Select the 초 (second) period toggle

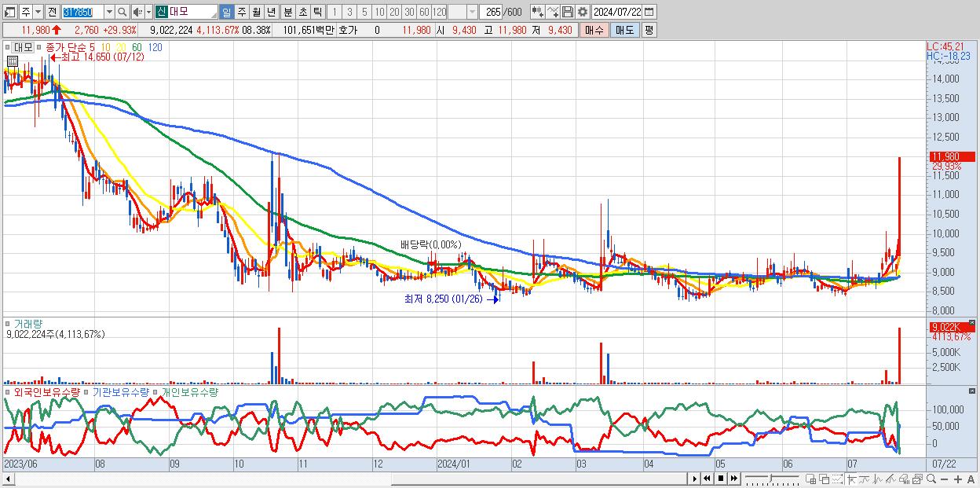302,12
